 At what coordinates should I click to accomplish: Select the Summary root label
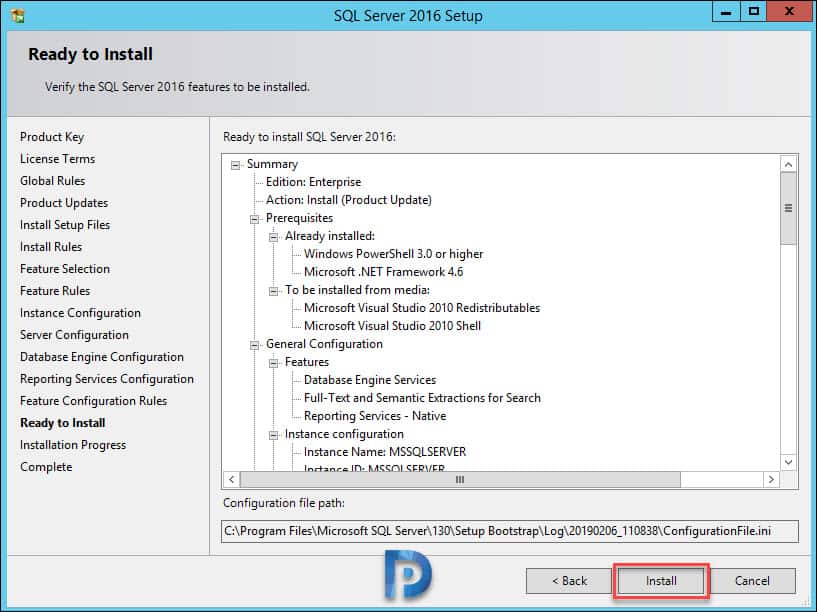[272, 164]
